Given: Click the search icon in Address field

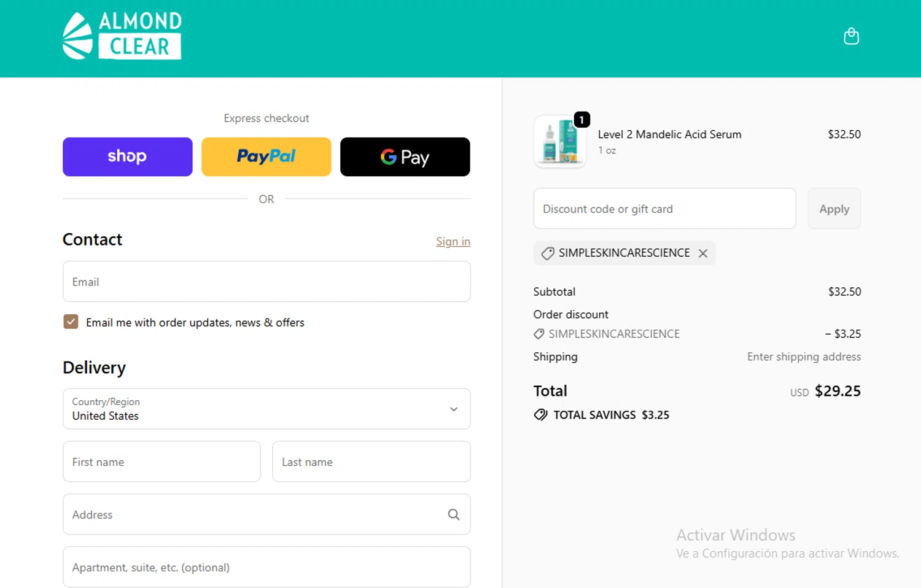Looking at the screenshot, I should 454,514.
